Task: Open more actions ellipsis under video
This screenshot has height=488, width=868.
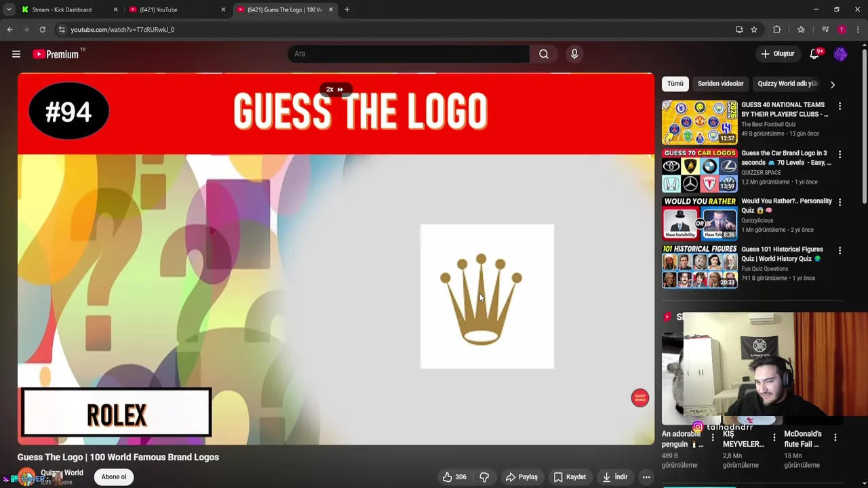Action: pyautogui.click(x=646, y=476)
